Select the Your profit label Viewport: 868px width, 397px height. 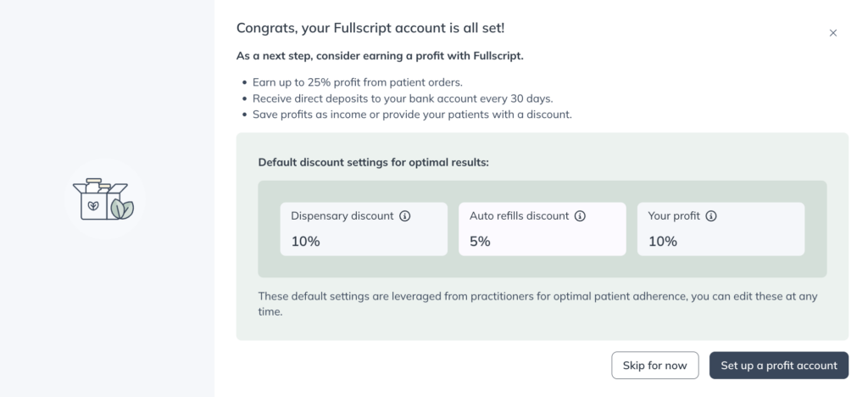[x=674, y=216]
